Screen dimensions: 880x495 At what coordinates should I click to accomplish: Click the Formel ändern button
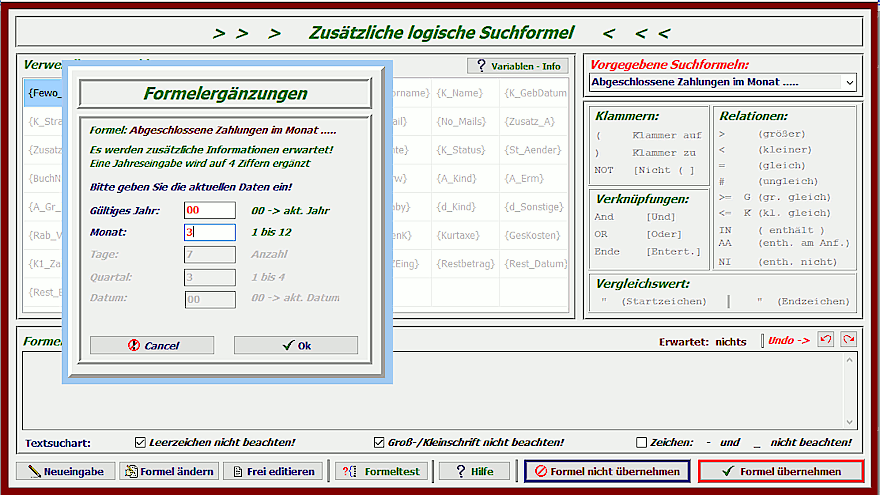pos(167,471)
